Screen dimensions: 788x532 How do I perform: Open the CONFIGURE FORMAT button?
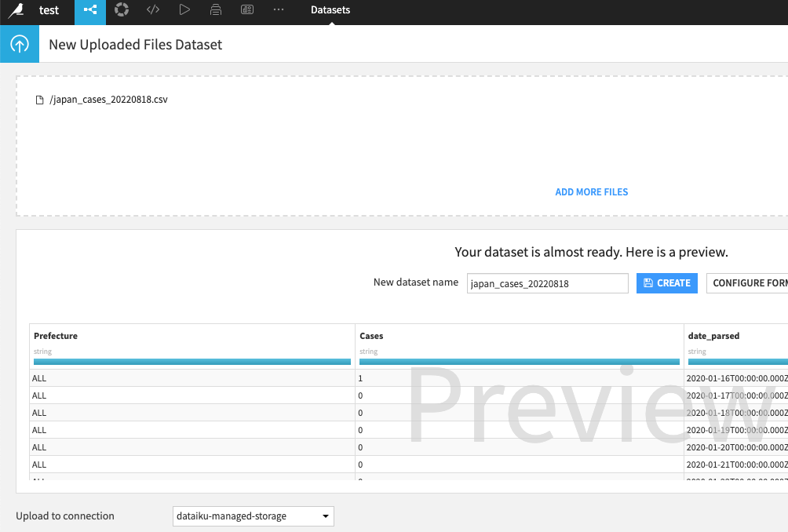tap(747, 283)
